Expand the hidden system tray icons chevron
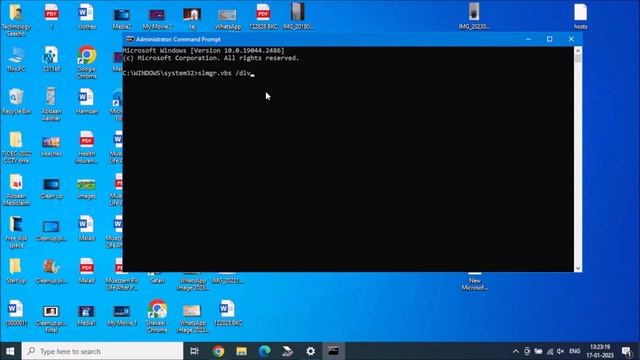The image size is (640, 360). pos(516,351)
